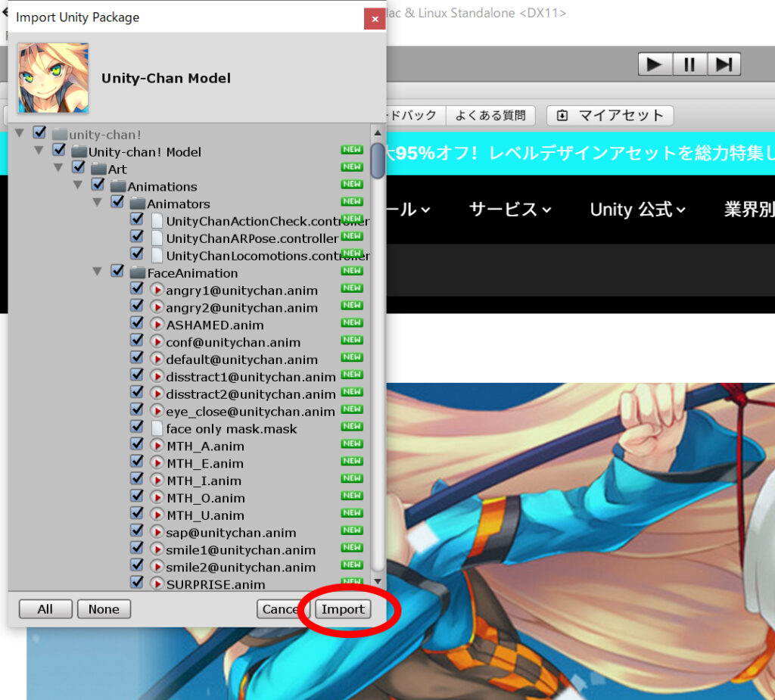
Task: Collapse the Animations folder arrow
Action: [x=78, y=185]
